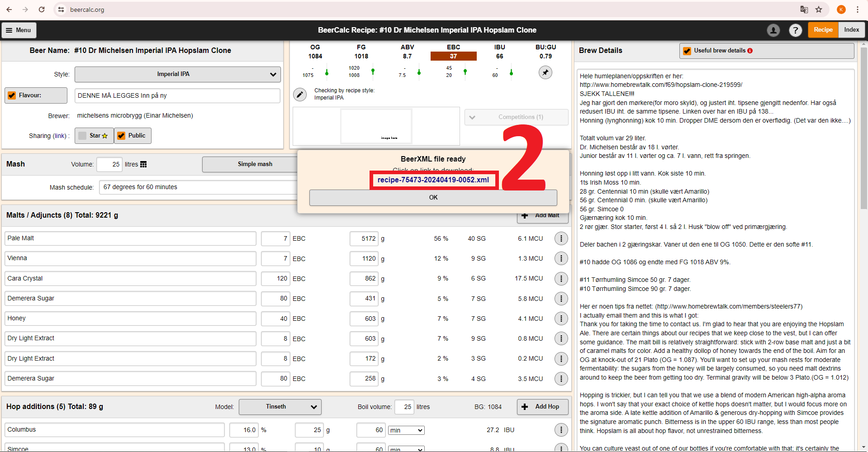Viewport: 868px width, 452px height.
Task: Expand the Competitions (1) section
Action: [516, 117]
